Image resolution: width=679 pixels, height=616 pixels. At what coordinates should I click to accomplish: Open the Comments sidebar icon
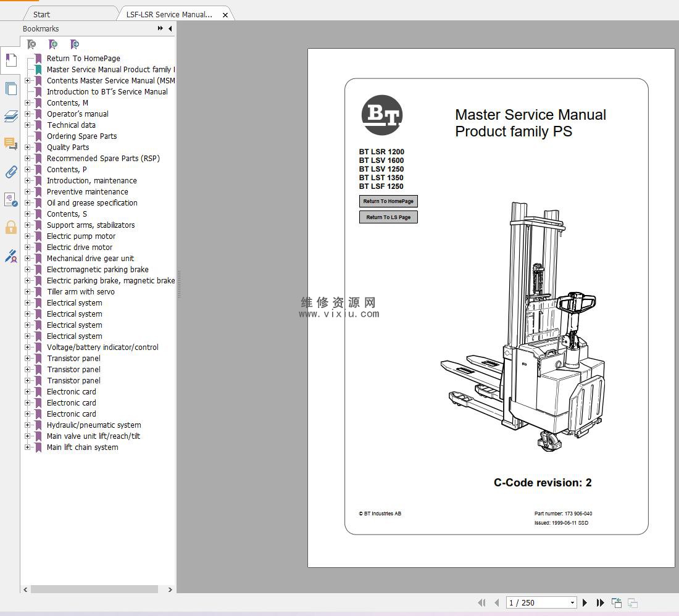(11, 144)
